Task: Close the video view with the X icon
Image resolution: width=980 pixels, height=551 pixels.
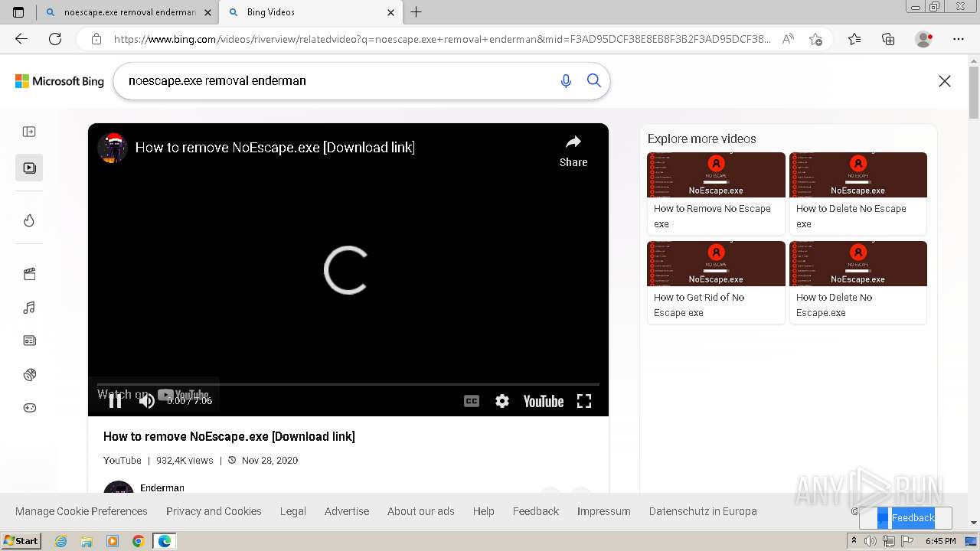Action: pos(945,81)
